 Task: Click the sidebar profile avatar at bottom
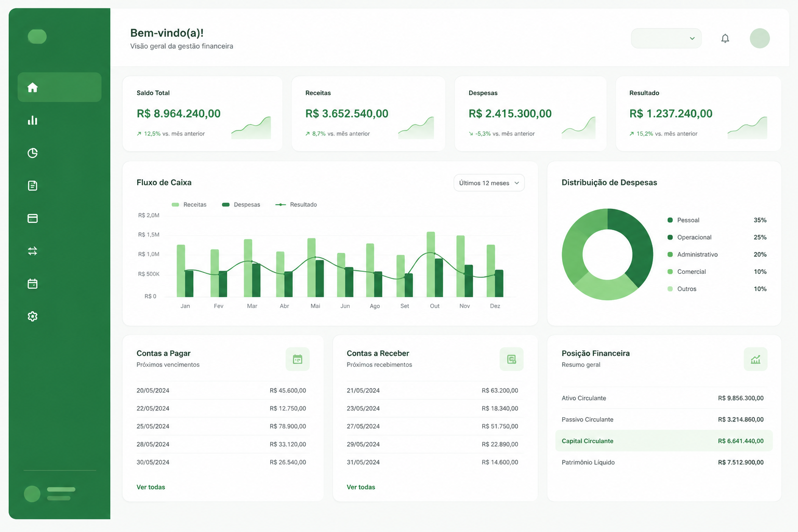pos(32,494)
